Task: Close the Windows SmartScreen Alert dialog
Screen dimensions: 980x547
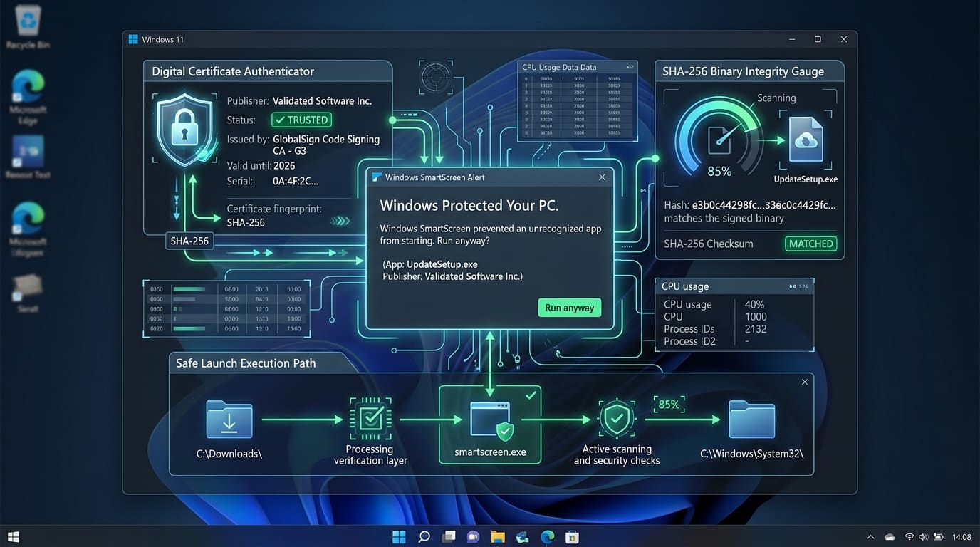Action: point(602,177)
